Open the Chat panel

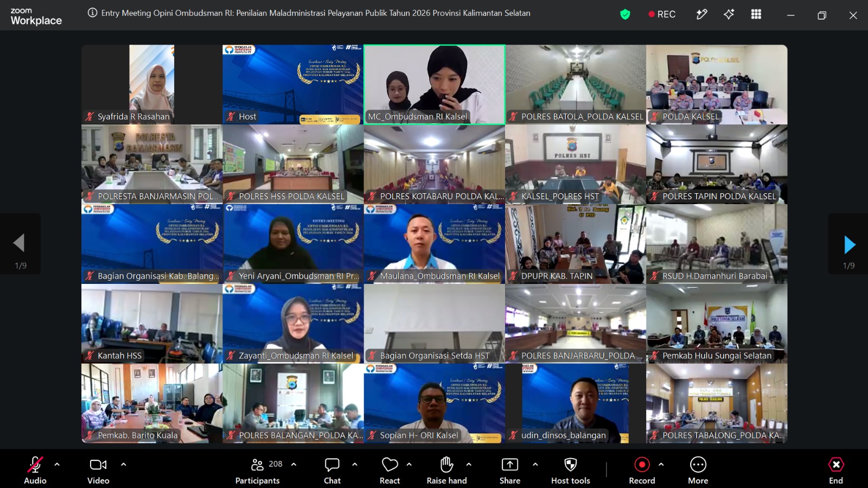point(332,470)
